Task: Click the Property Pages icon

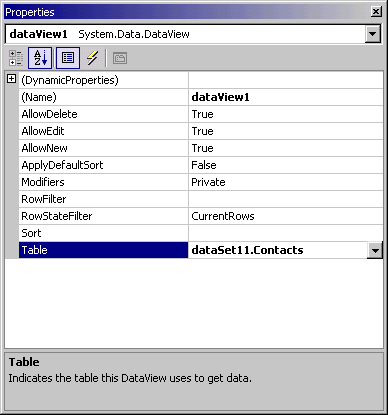Action: click(120, 59)
